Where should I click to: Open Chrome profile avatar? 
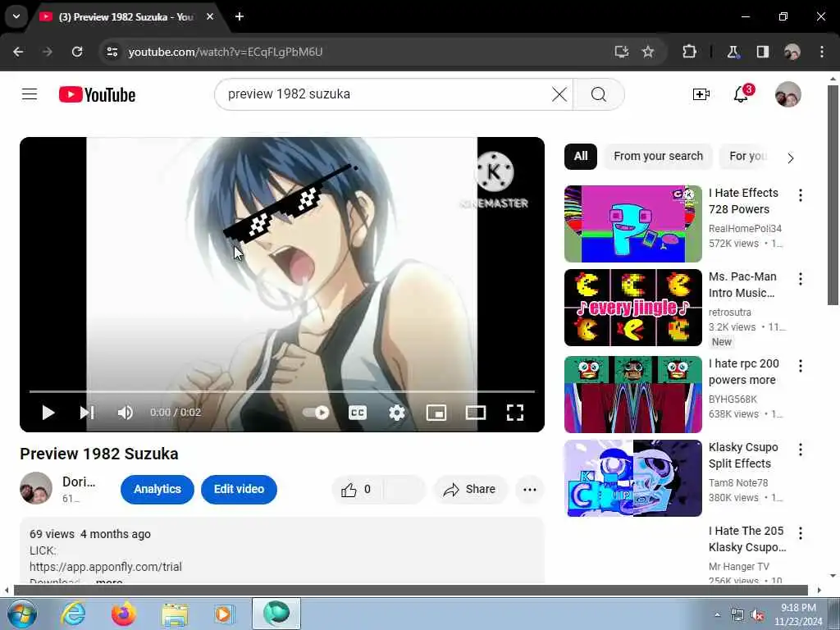792,52
